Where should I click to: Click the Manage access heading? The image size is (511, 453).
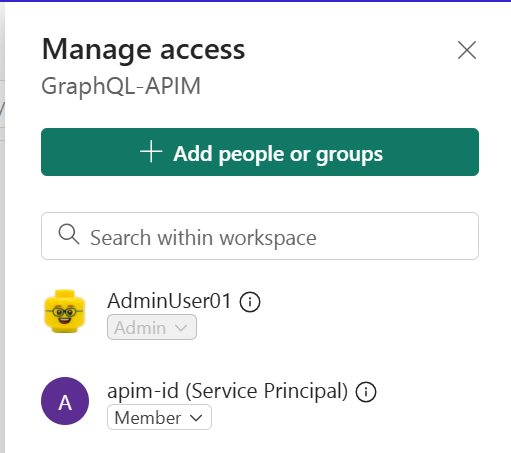coord(143,50)
